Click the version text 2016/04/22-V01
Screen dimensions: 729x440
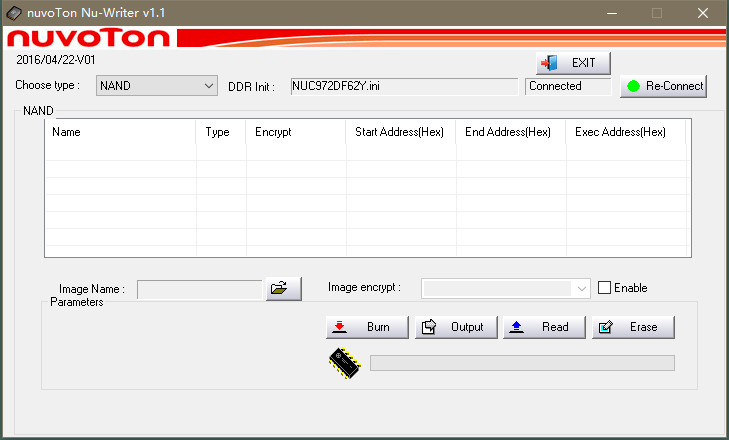pyautogui.click(x=56, y=60)
